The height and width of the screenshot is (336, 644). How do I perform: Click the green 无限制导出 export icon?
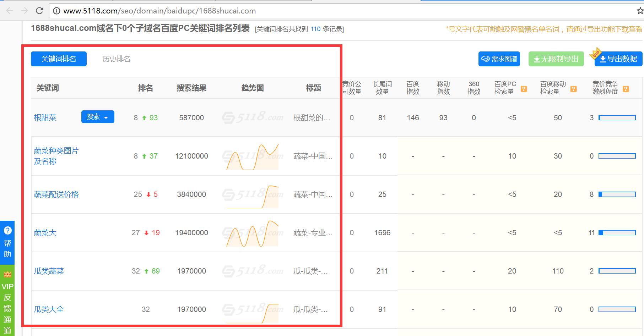(x=537, y=59)
